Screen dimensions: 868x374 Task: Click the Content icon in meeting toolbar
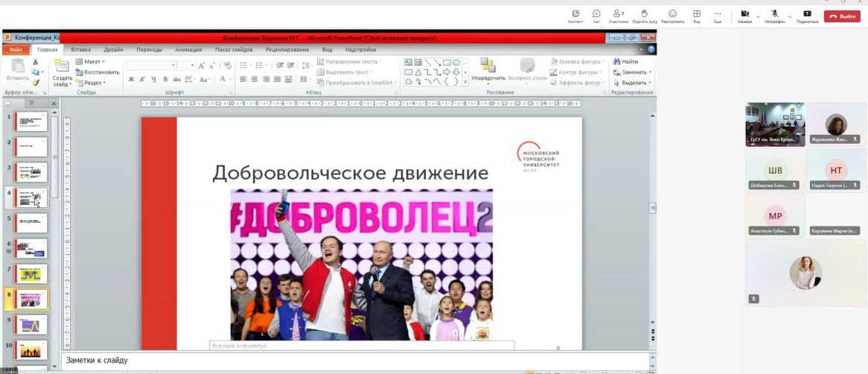[x=575, y=14]
